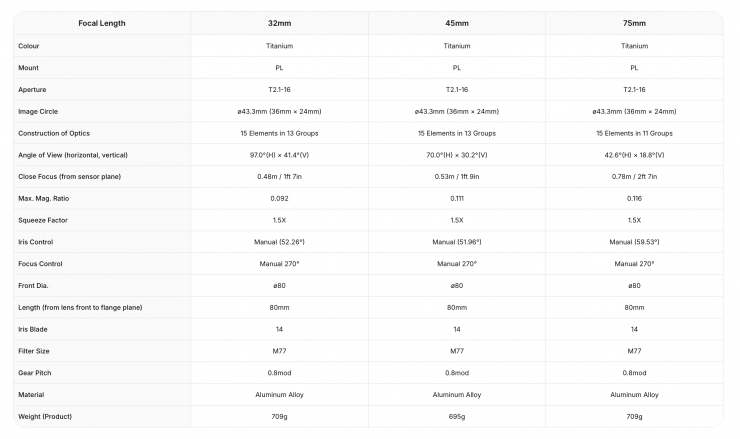
Task: Select the 70.0°(H) × 30.2°(V) value
Action: coord(456,155)
